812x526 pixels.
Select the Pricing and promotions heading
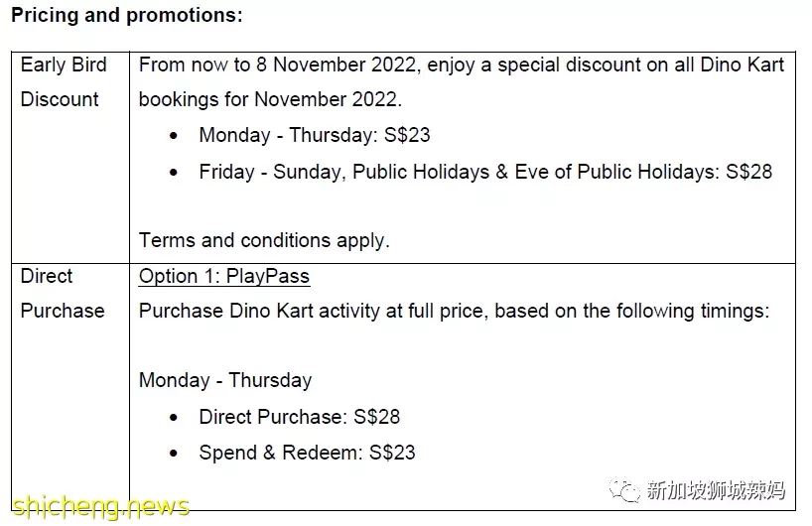[x=127, y=15]
